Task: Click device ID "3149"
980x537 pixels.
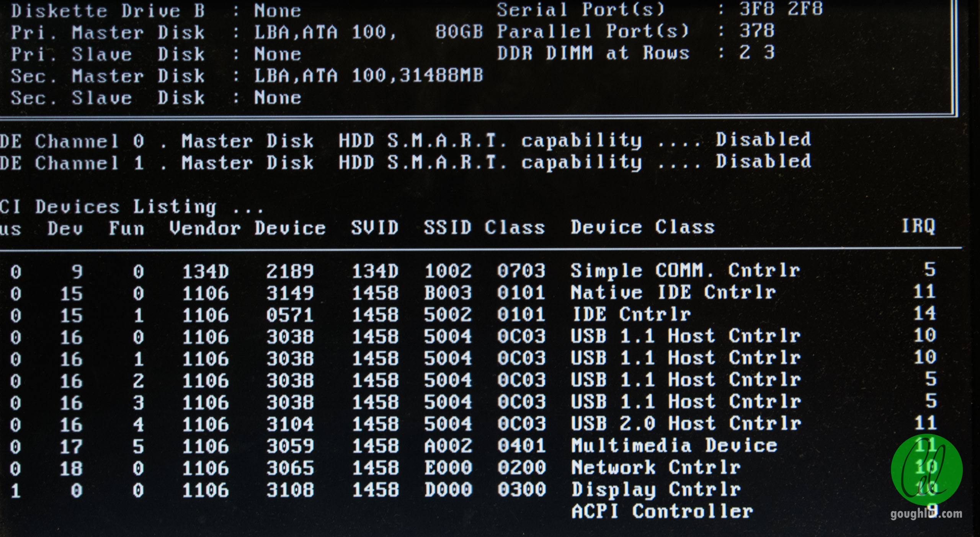Action: pyautogui.click(x=290, y=293)
